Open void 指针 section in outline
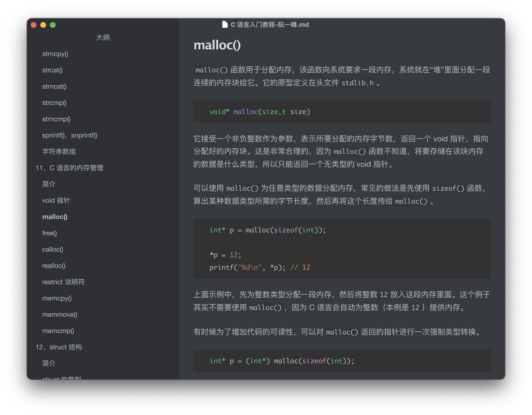Viewport: 532px width, 415px height. [x=56, y=201]
